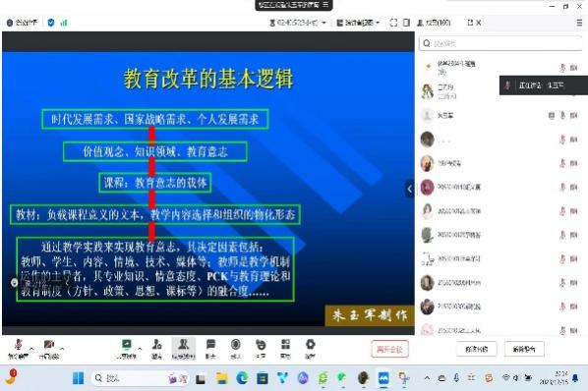588x391 pixels.
Task: Click the red leave meeting button
Action: (390, 349)
